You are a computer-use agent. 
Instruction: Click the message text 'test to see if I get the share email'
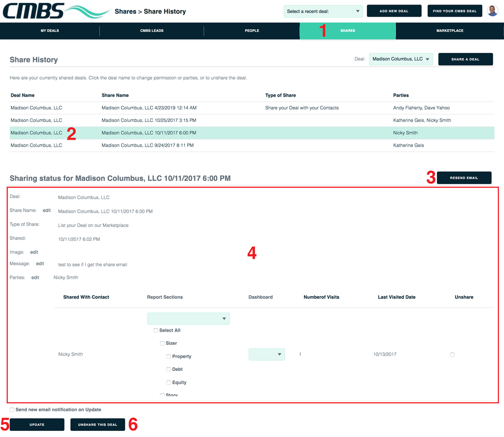coord(93,265)
